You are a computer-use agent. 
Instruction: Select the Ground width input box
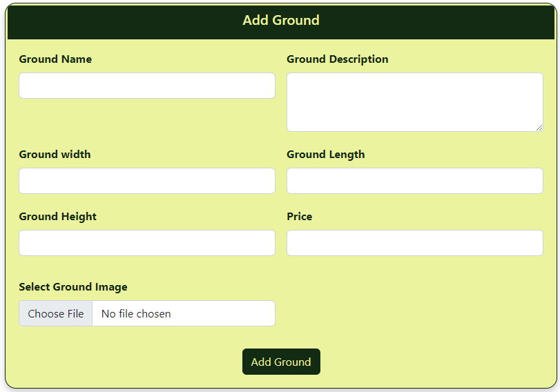click(x=147, y=181)
